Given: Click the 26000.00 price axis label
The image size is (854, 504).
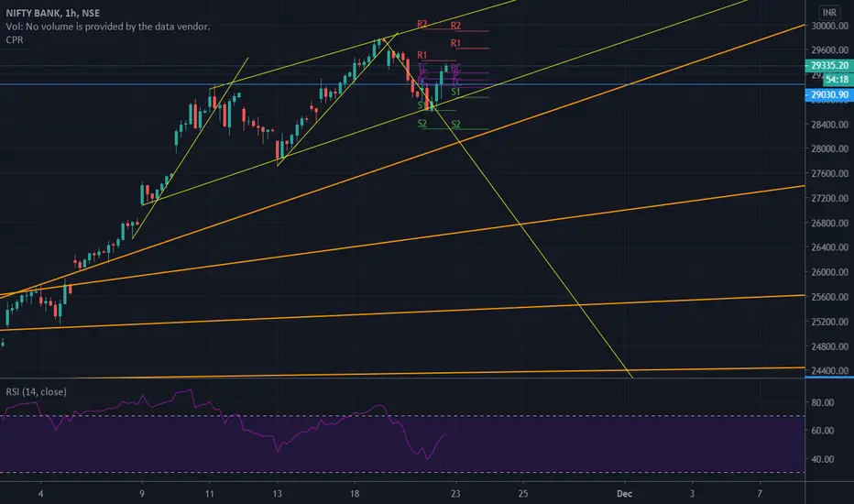Looking at the screenshot, I should tap(829, 272).
